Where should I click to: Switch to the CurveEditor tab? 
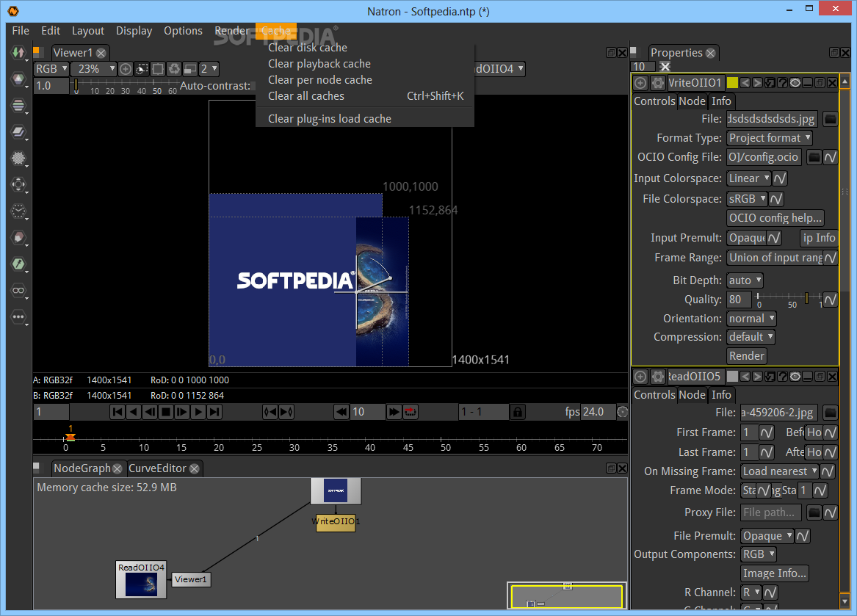(164, 468)
